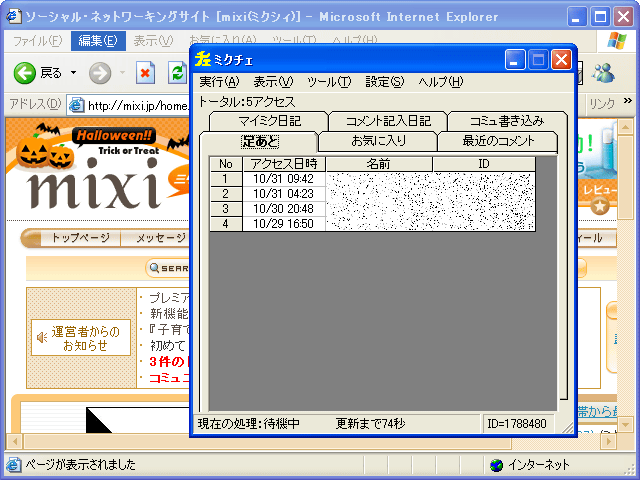This screenshot has width=640, height=480.
Task: Click the IE status bar page icon
Action: tap(13, 465)
